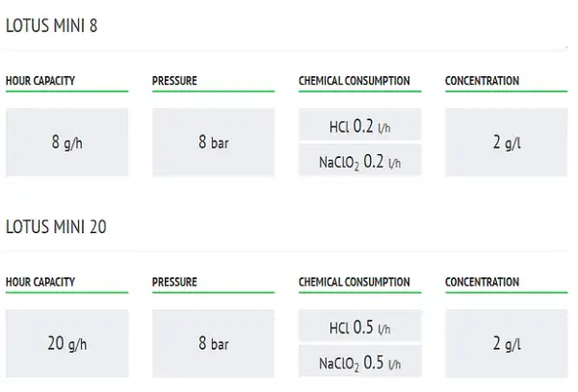Click the Pressure label under Mini 20
Viewport: 578px width, 392px height.
pos(174,282)
